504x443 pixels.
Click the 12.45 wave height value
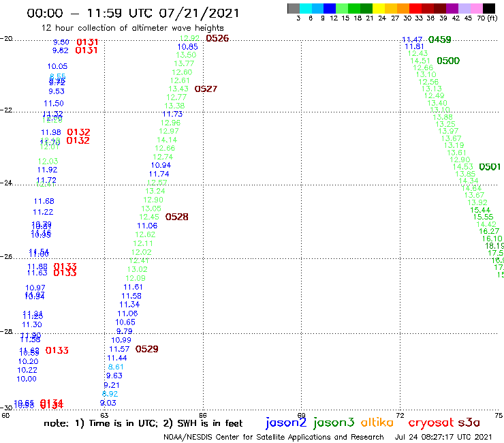point(149,217)
